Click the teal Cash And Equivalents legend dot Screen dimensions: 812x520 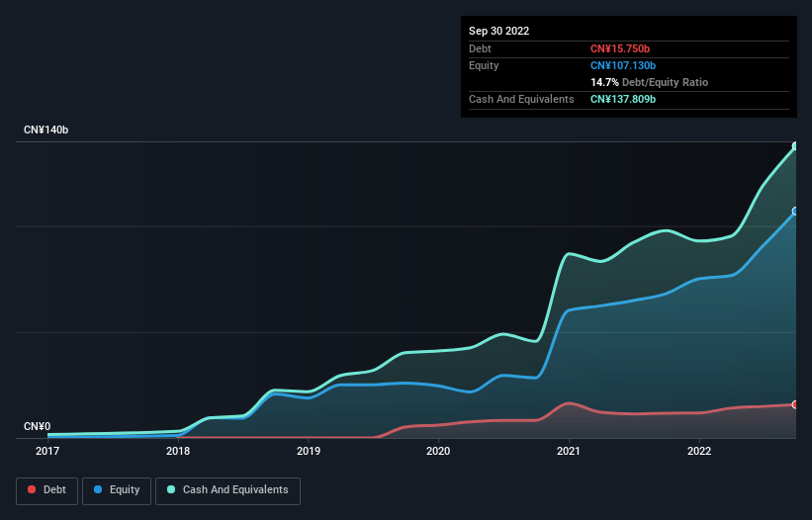[171, 489]
